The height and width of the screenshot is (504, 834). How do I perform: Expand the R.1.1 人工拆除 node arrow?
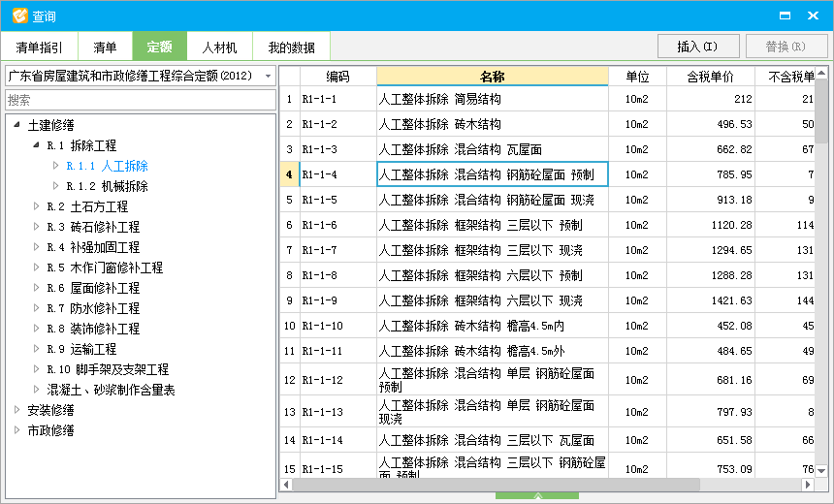[56, 166]
